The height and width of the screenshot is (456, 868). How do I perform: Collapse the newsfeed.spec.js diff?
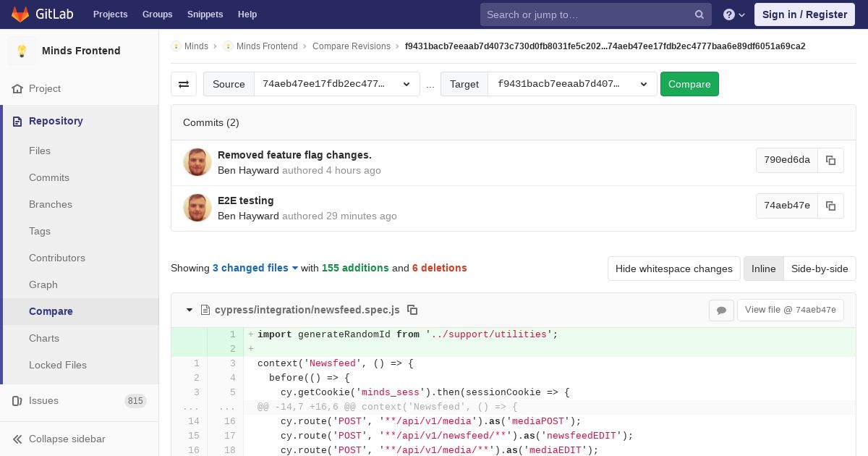(190, 310)
